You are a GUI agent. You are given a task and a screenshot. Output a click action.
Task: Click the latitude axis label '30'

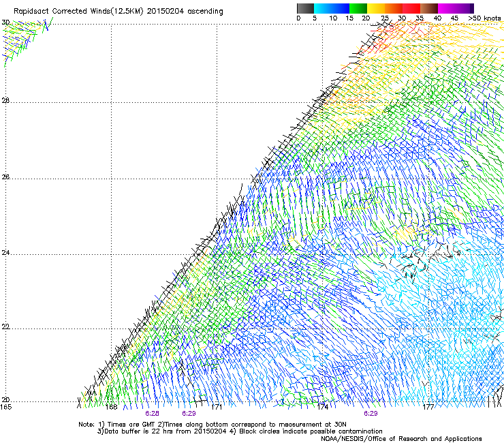coord(5,22)
